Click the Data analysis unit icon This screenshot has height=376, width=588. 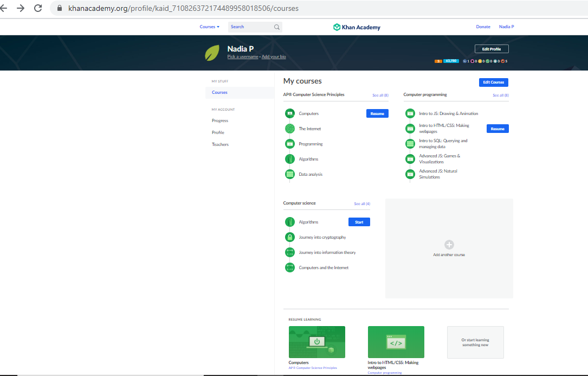pyautogui.click(x=290, y=174)
